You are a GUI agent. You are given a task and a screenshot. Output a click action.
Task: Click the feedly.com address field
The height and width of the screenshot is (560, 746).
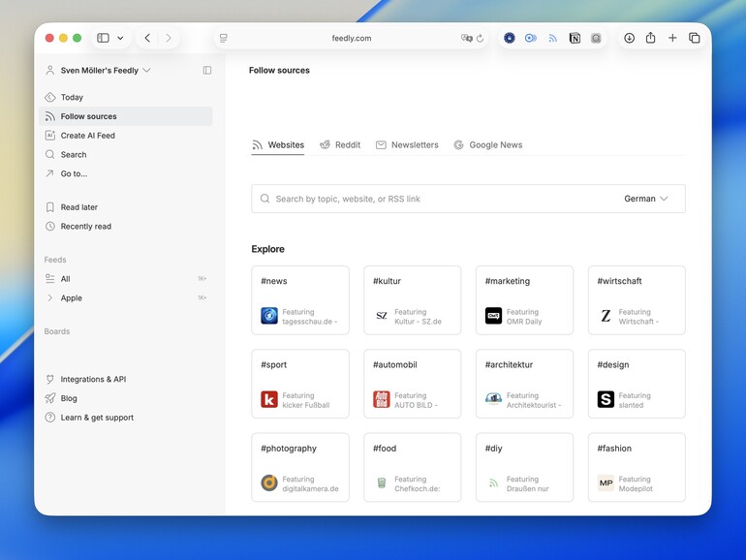[352, 38]
